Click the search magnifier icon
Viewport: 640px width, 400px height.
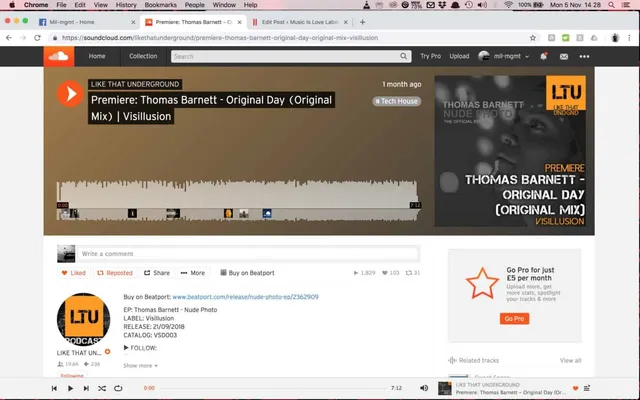(403, 56)
